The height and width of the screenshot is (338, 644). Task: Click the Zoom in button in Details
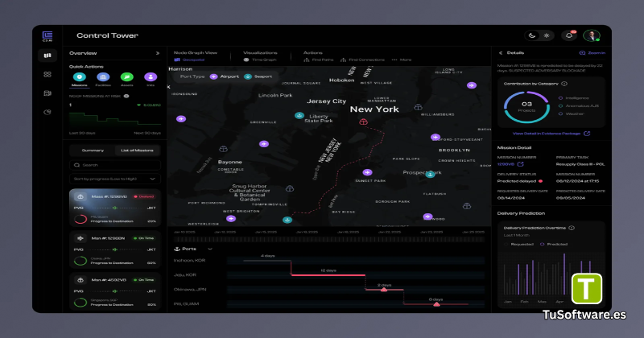[592, 53]
